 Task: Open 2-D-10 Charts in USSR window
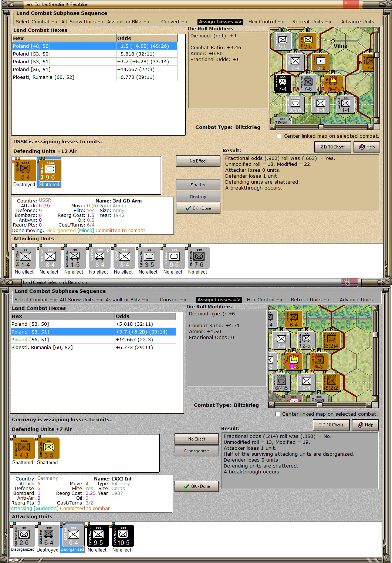(x=333, y=147)
